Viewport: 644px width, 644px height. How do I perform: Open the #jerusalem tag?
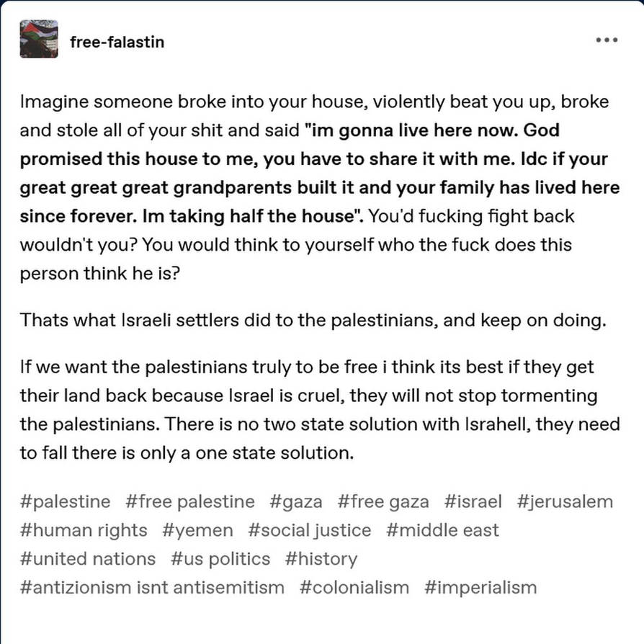tap(565, 501)
